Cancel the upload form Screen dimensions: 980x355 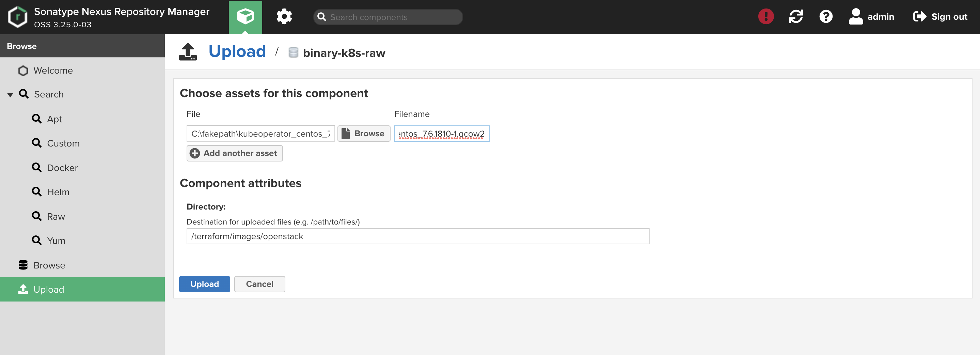[x=259, y=284]
